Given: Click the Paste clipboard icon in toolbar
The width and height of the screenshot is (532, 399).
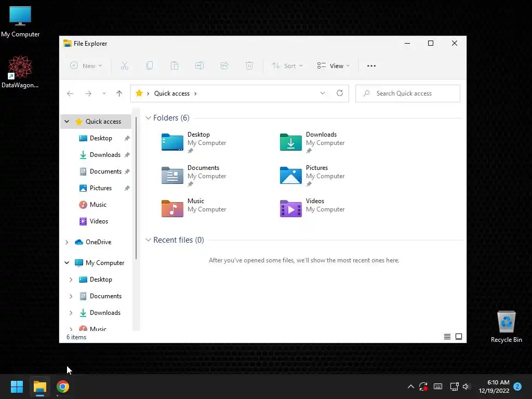Looking at the screenshot, I should (x=175, y=65).
